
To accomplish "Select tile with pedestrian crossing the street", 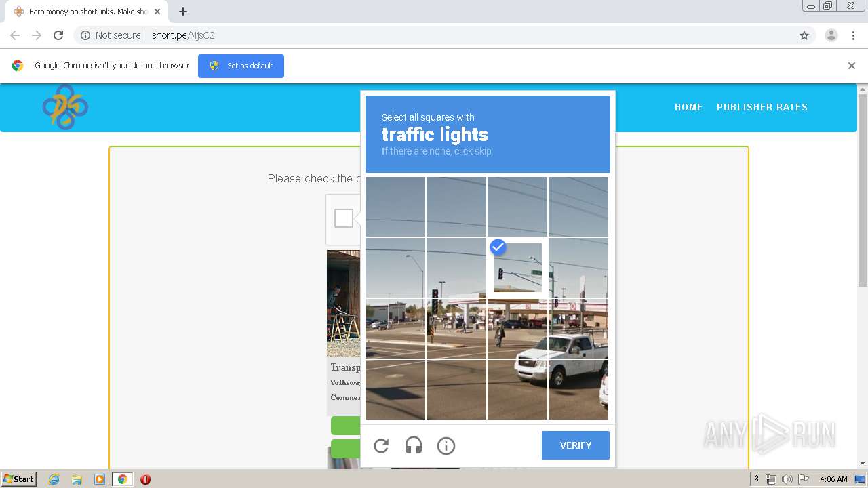I will (x=517, y=329).
